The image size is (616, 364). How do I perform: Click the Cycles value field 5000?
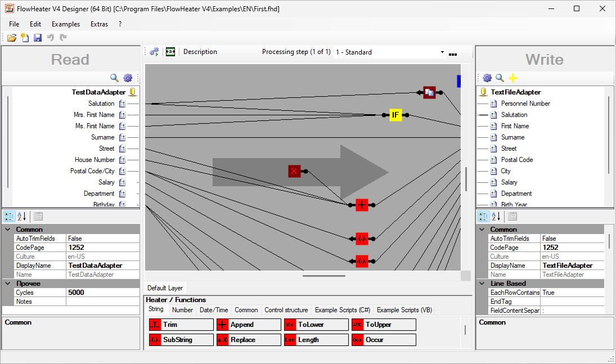click(103, 293)
